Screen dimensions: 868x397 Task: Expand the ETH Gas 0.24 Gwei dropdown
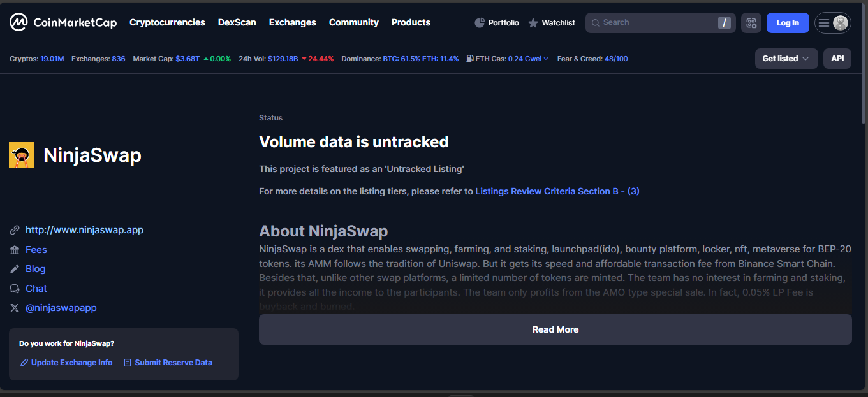528,59
